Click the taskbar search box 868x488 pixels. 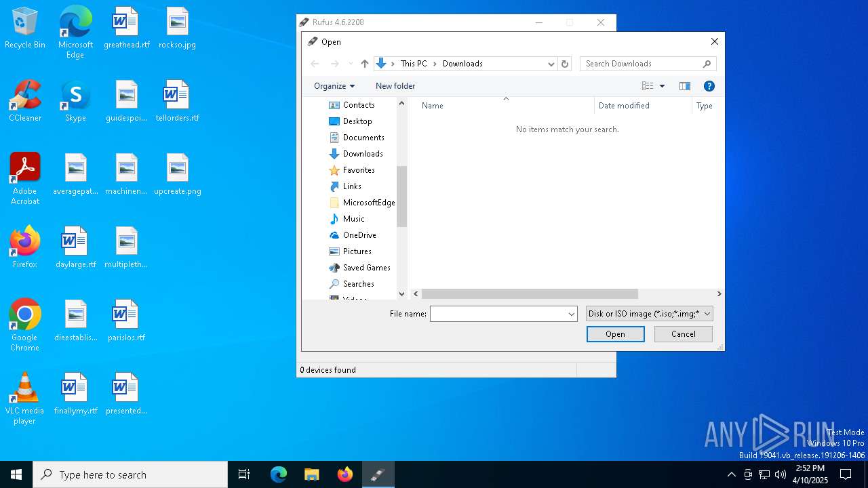(130, 474)
